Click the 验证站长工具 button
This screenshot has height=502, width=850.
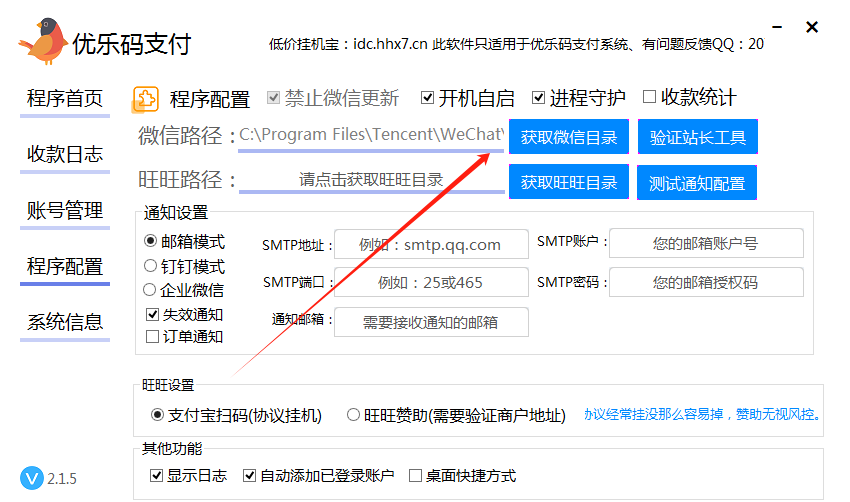(698, 137)
